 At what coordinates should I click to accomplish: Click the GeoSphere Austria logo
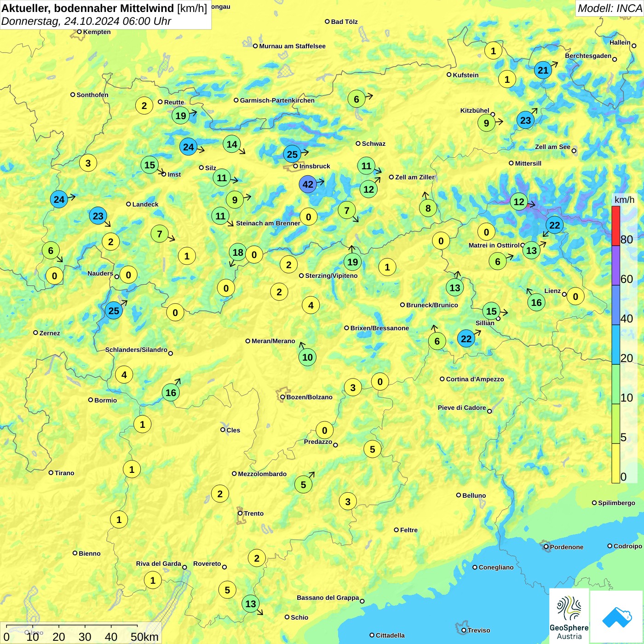(x=569, y=616)
